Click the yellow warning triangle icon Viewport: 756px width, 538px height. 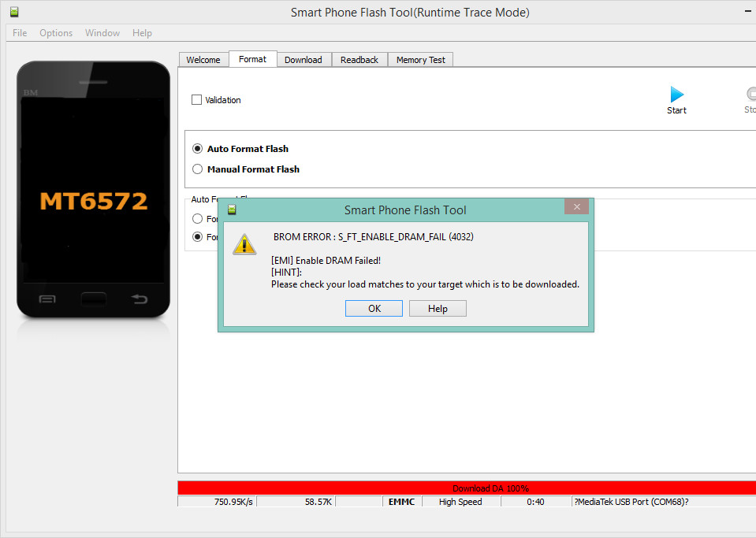point(244,244)
